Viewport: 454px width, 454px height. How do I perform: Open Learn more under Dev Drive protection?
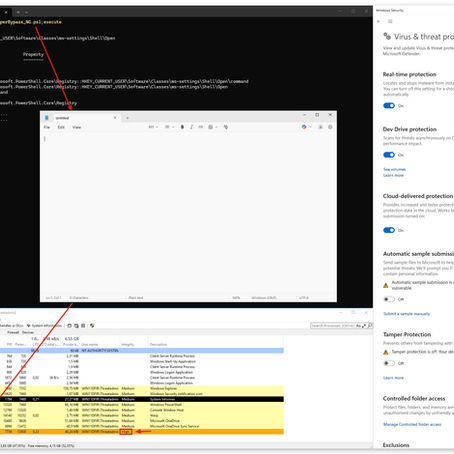point(393,175)
